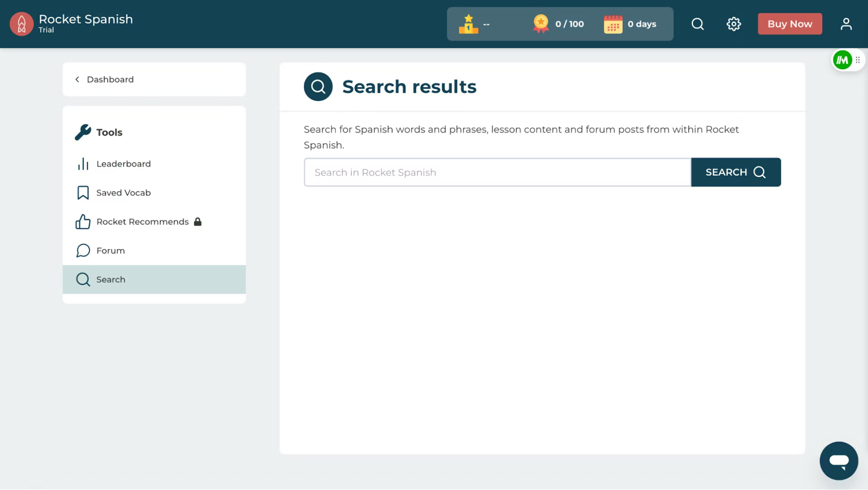Click the Saved Vocab bookmark icon
This screenshot has width=868, height=490.
click(x=83, y=193)
